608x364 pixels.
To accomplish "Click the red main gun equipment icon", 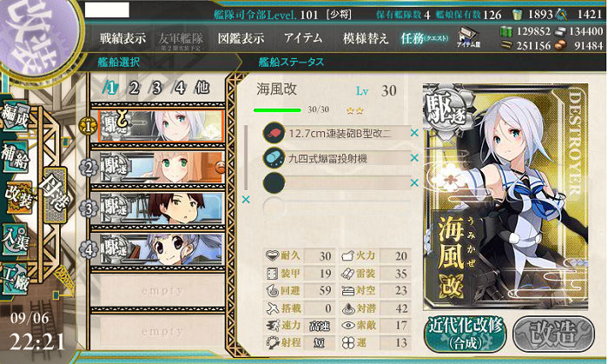I will pos(274,133).
